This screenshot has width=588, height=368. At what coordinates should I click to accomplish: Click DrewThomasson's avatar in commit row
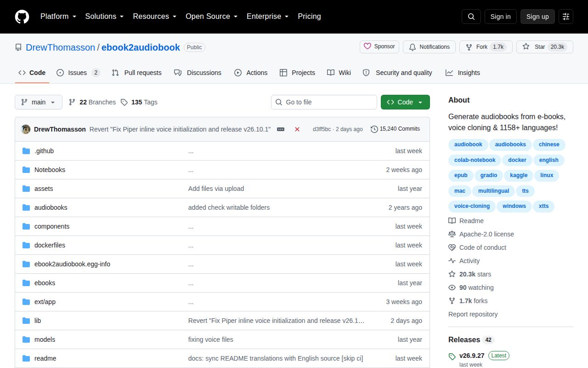point(26,129)
